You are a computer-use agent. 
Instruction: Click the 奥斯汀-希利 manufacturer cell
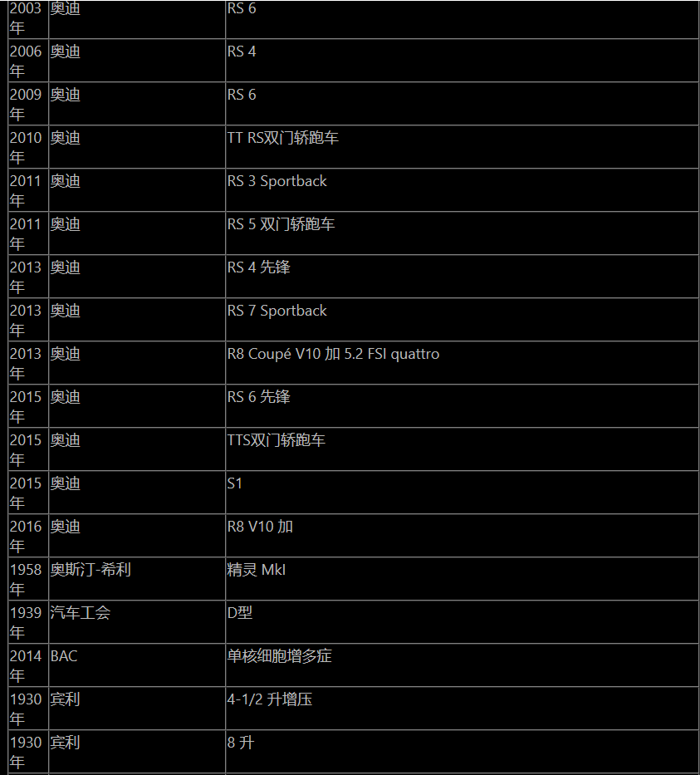point(137,579)
